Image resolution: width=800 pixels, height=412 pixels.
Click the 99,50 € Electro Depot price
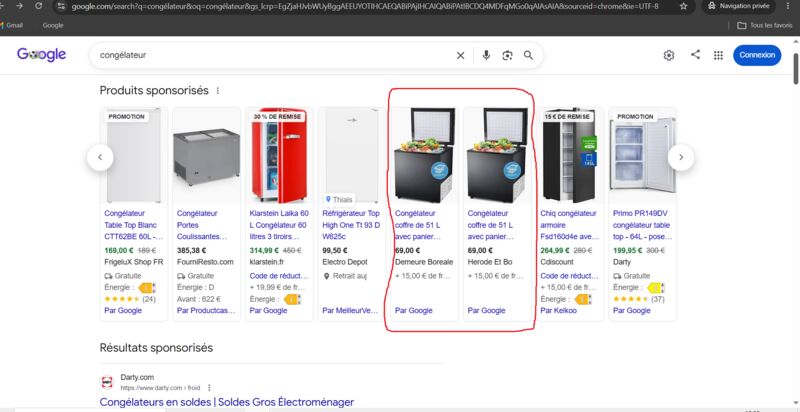335,250
